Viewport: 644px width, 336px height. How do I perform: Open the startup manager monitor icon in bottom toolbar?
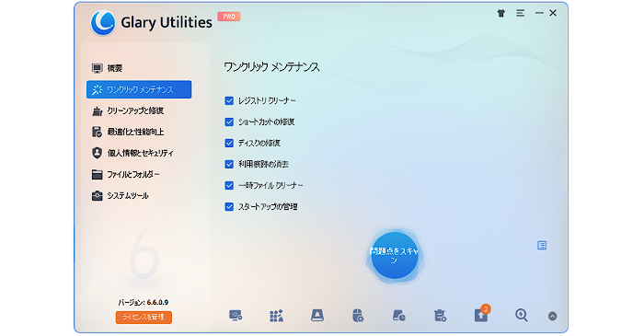point(236,316)
